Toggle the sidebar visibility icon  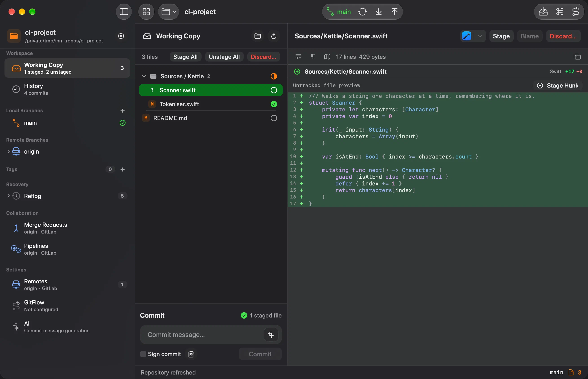pos(124,12)
